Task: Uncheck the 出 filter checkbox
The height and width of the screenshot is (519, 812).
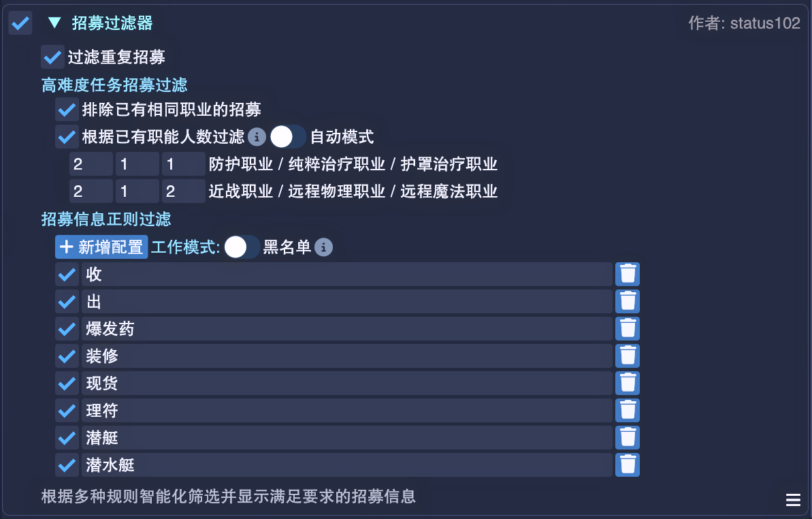Action: point(67,301)
